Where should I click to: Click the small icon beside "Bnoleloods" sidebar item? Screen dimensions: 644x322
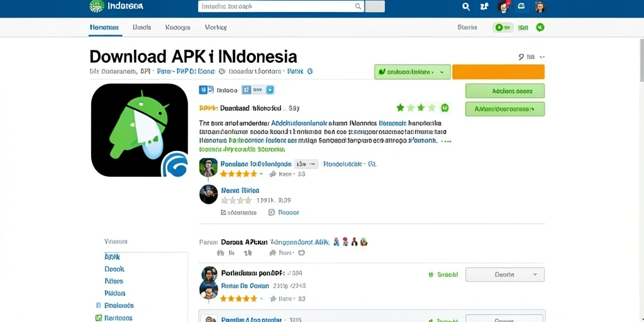point(99,306)
